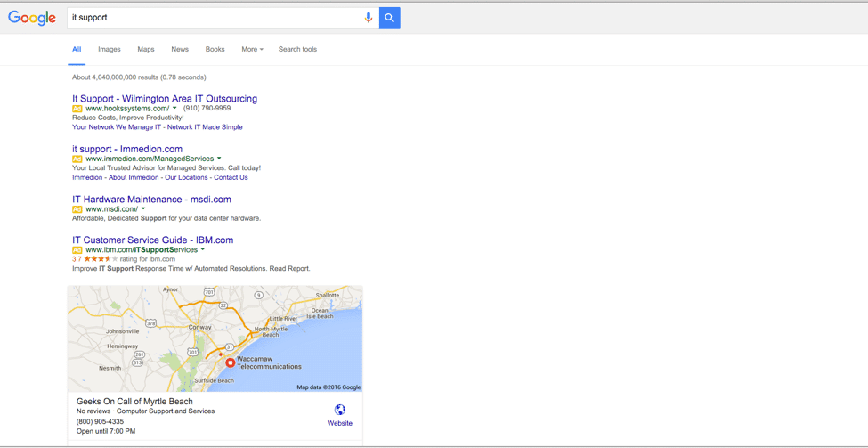Click the Our Locations sitelink
Viewport: 868px width, 448px height.
point(186,177)
